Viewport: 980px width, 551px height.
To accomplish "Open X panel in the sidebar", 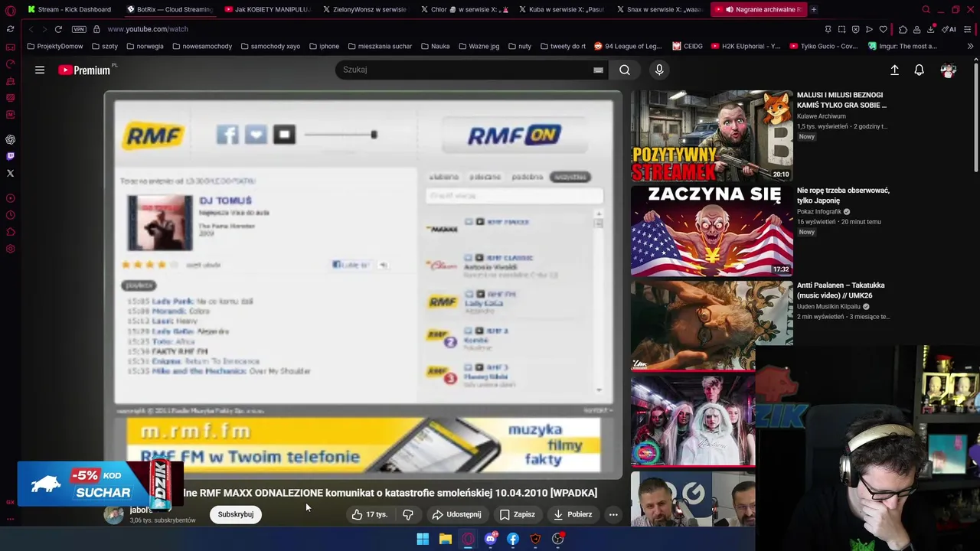I will (x=10, y=173).
